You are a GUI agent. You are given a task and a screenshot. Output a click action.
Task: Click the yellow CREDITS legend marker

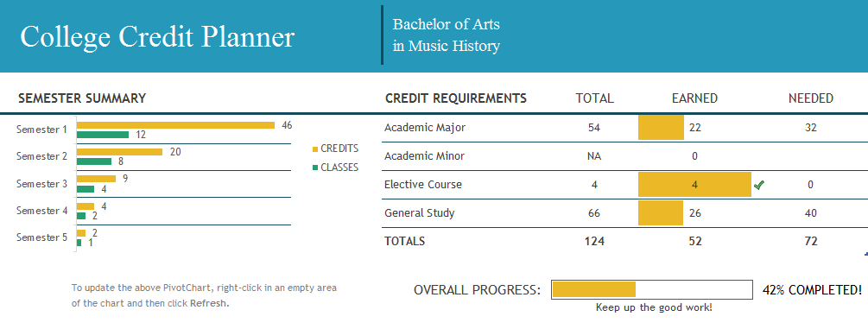315,149
